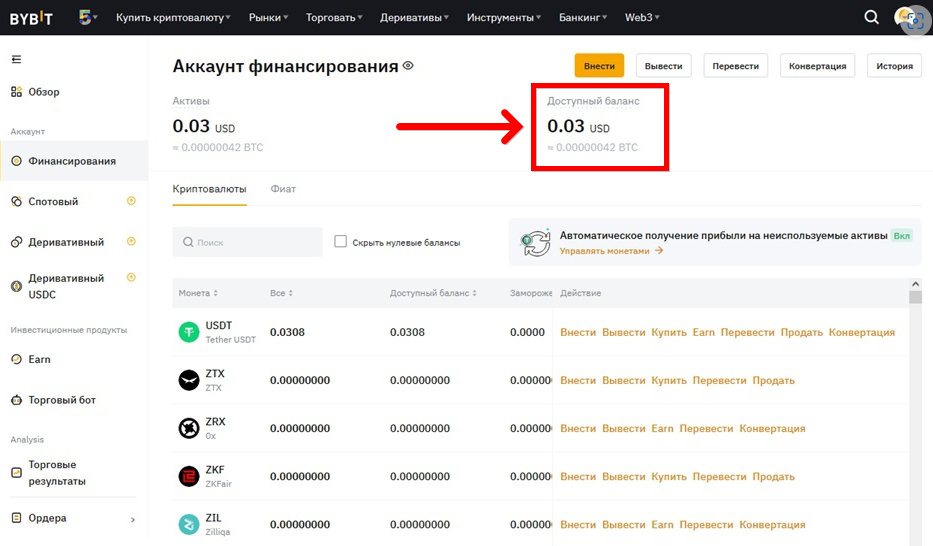Click the Вывести button at top

(663, 65)
